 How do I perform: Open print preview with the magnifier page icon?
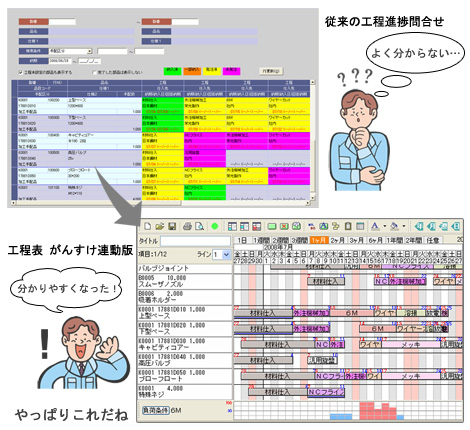click(199, 226)
